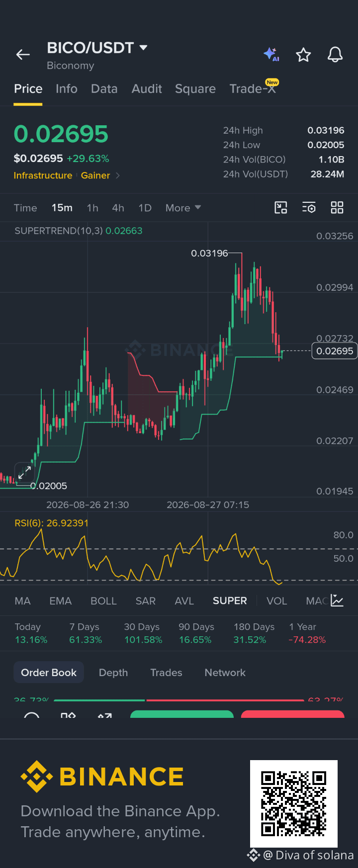
Task: Open the Trade-X tab
Action: pyautogui.click(x=253, y=88)
